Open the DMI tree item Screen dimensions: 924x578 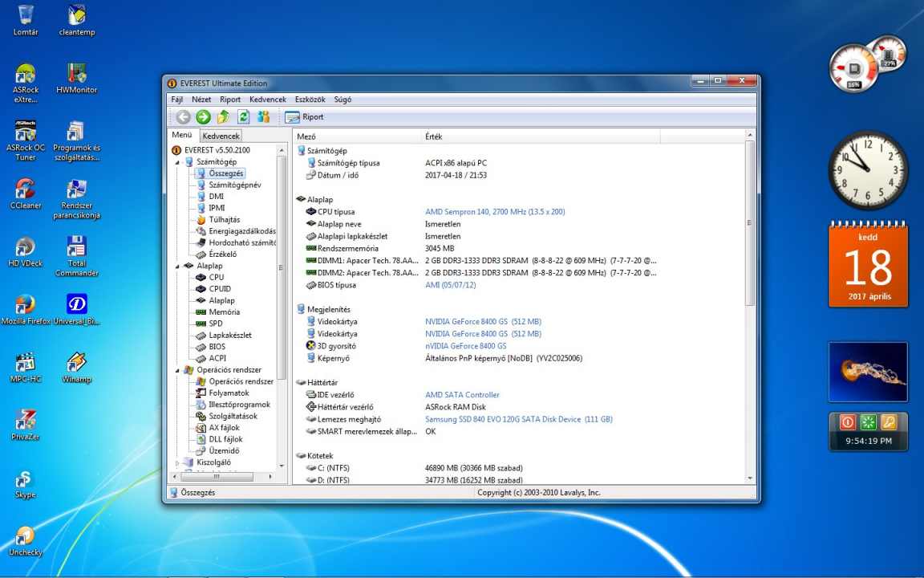click(216, 197)
